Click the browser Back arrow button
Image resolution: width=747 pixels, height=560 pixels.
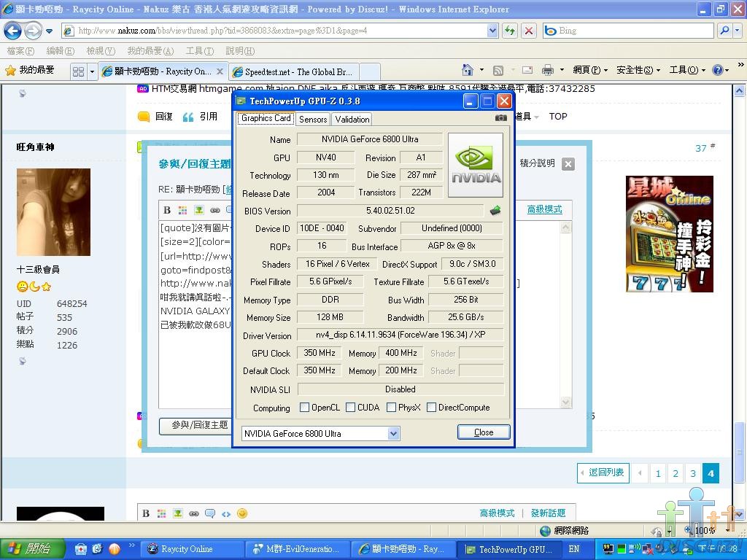pos(13,31)
